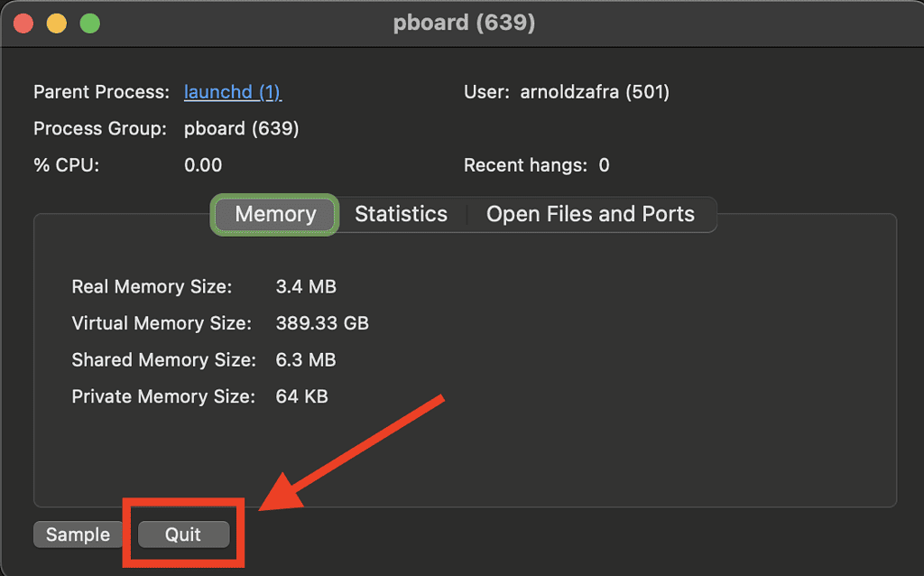Open the launchd (1) parent process link
This screenshot has width=924, height=576.
coord(232,91)
